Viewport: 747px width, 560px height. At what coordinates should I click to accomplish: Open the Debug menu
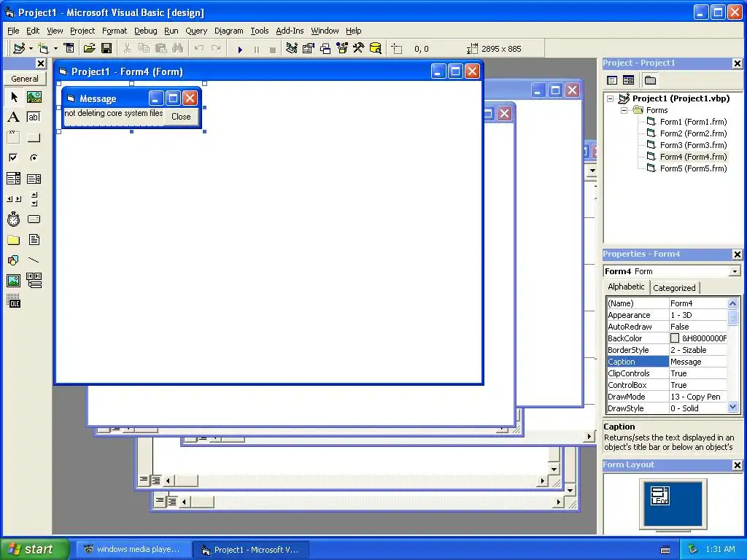click(x=146, y=31)
